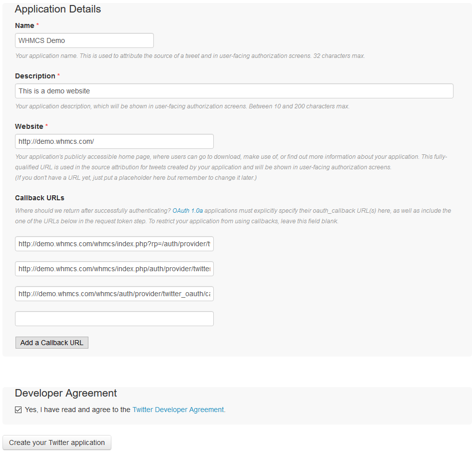Open the OAuth 1.0a link
Image resolution: width=476 pixels, height=453 pixels.
click(x=187, y=211)
